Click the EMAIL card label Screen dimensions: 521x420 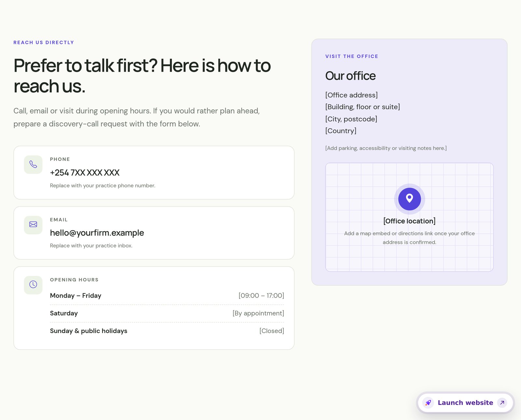(x=59, y=220)
